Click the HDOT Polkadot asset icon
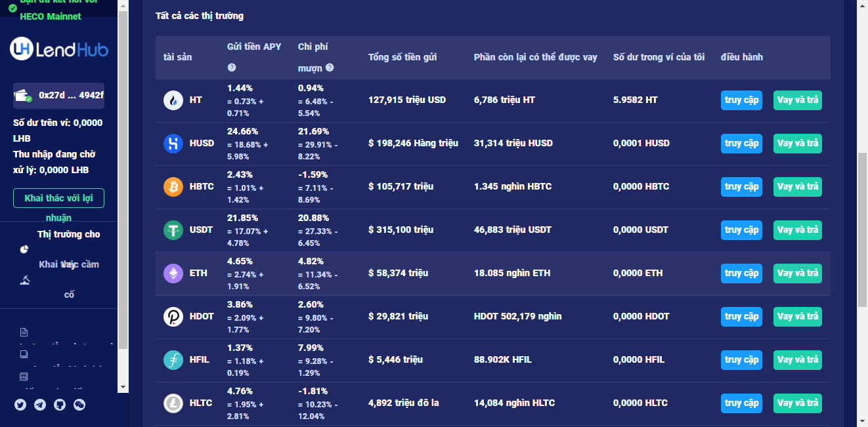Image resolution: width=868 pixels, height=427 pixels. [x=173, y=317]
